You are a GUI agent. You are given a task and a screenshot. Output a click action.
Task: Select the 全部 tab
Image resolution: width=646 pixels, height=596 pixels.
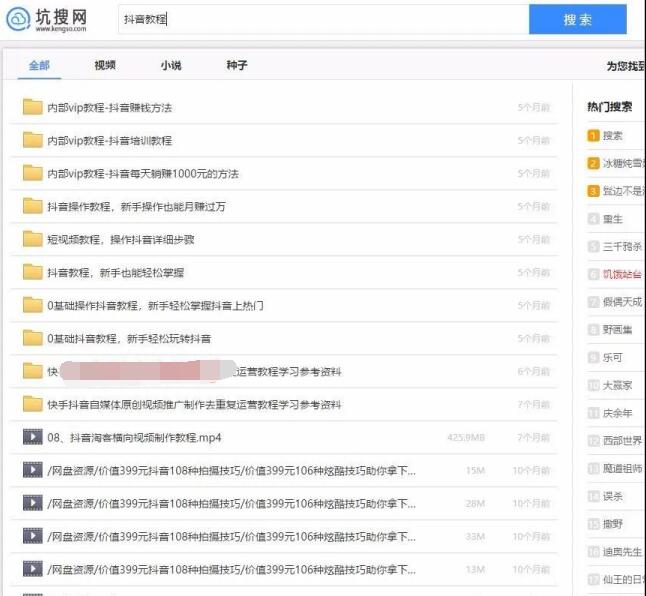[x=39, y=65]
